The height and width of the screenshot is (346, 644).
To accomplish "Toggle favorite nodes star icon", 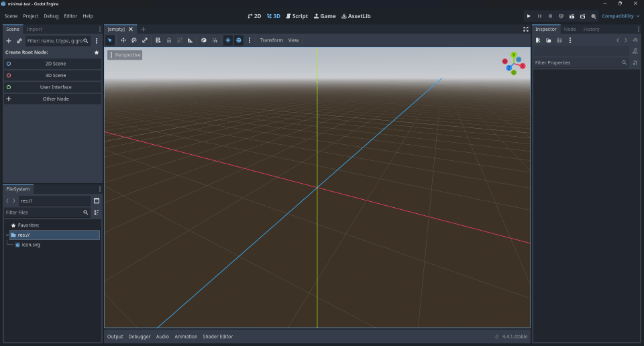I will click(97, 52).
